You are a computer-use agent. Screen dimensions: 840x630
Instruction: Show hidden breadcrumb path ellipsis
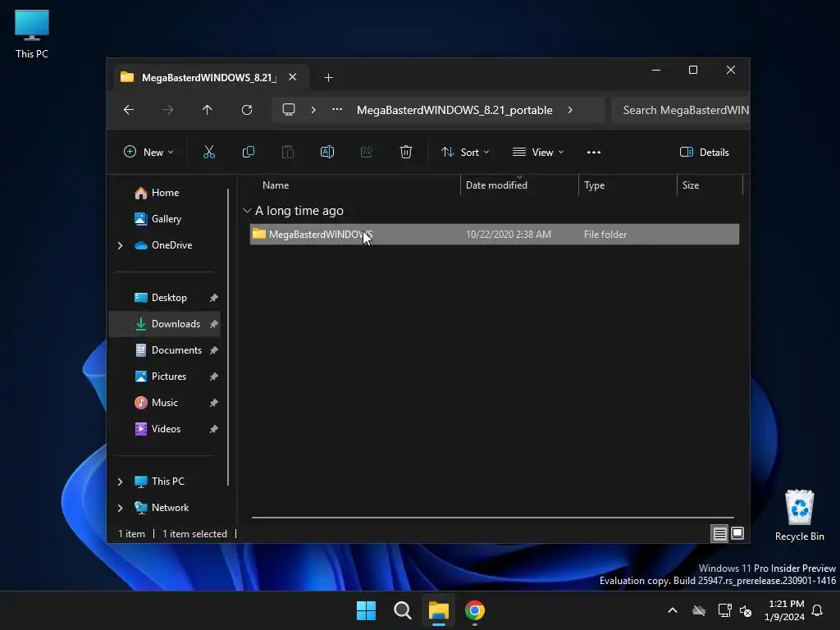point(337,109)
